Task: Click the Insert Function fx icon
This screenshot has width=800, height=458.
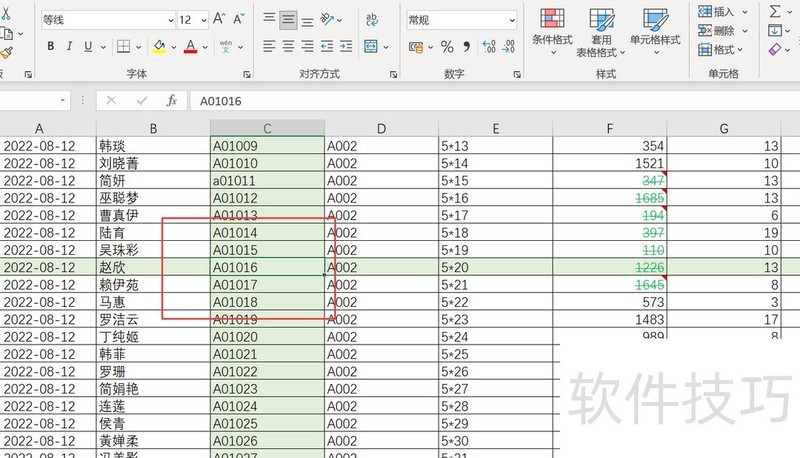Action: coord(172,100)
